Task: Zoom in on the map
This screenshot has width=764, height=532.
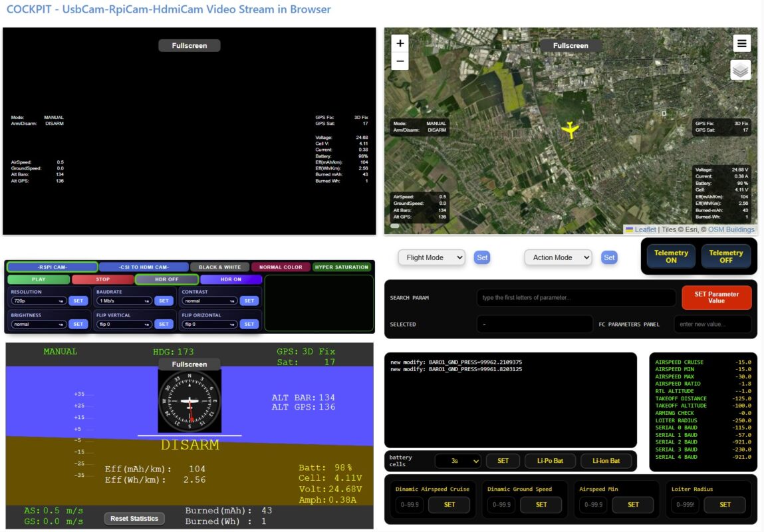Action: coord(400,43)
